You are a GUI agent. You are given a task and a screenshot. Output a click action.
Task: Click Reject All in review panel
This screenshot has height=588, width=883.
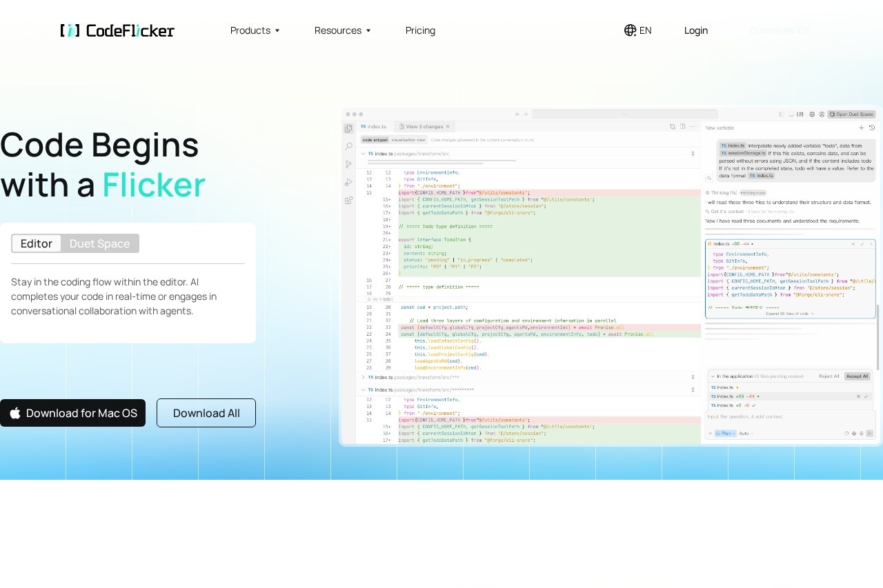pyautogui.click(x=829, y=376)
